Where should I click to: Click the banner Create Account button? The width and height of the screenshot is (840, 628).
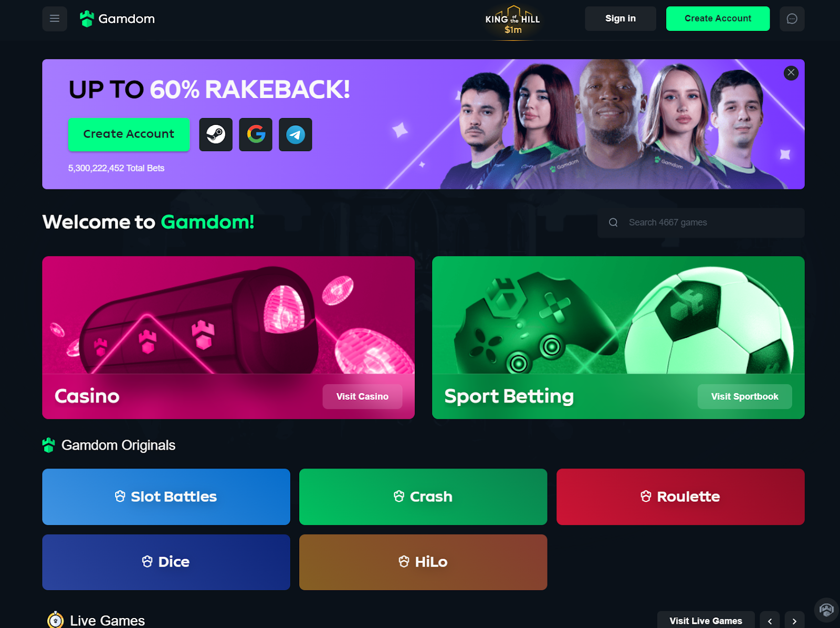[x=129, y=134]
